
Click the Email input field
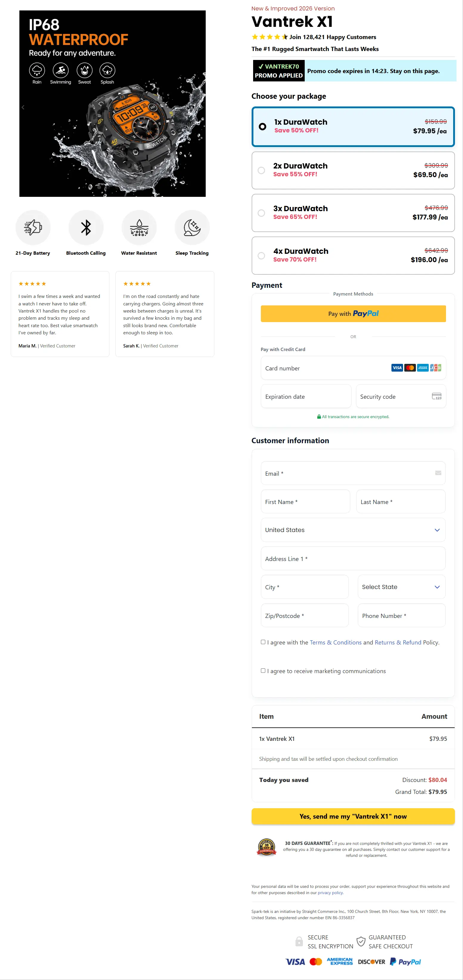[x=353, y=473]
